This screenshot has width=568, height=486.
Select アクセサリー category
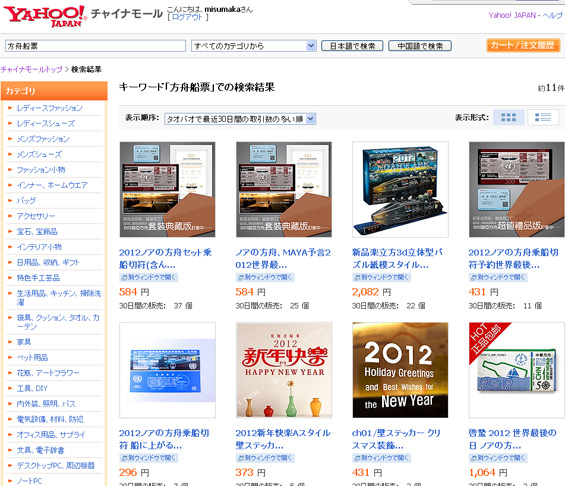36,216
